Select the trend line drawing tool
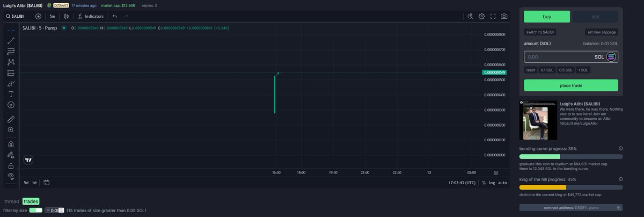644x217 pixels. click(x=11, y=40)
